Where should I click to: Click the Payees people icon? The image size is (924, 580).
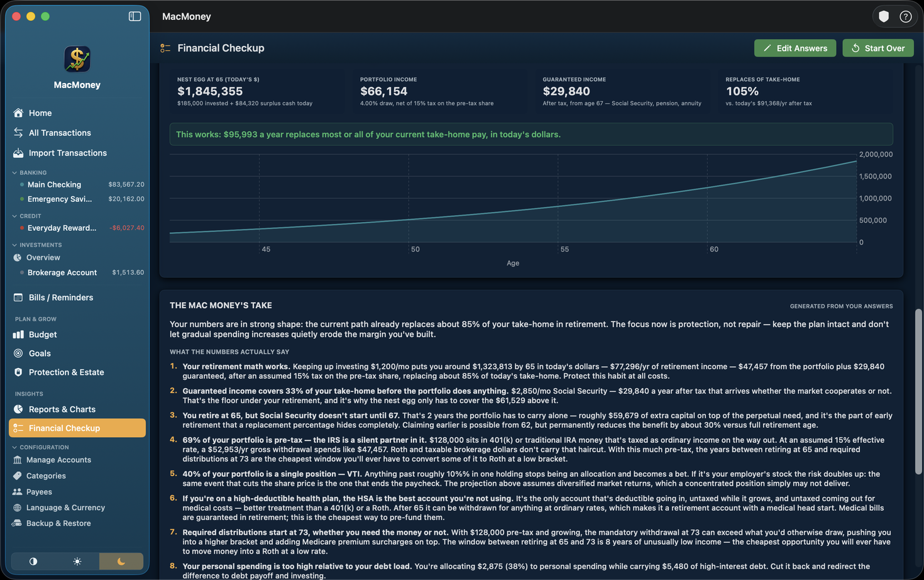pyautogui.click(x=17, y=492)
